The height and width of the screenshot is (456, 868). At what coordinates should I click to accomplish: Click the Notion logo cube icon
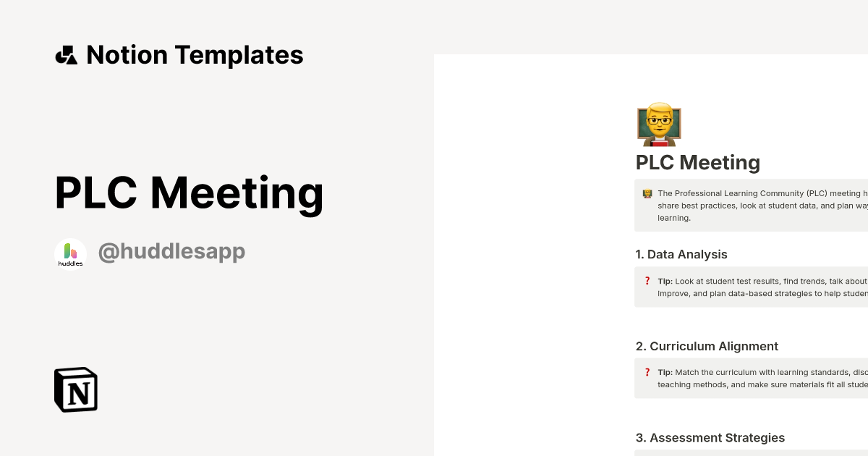[x=76, y=389]
